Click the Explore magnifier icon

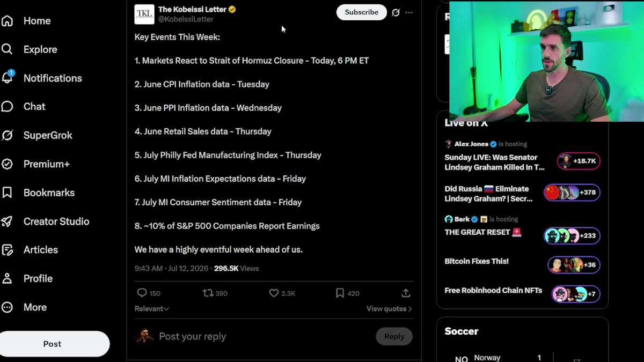point(7,49)
